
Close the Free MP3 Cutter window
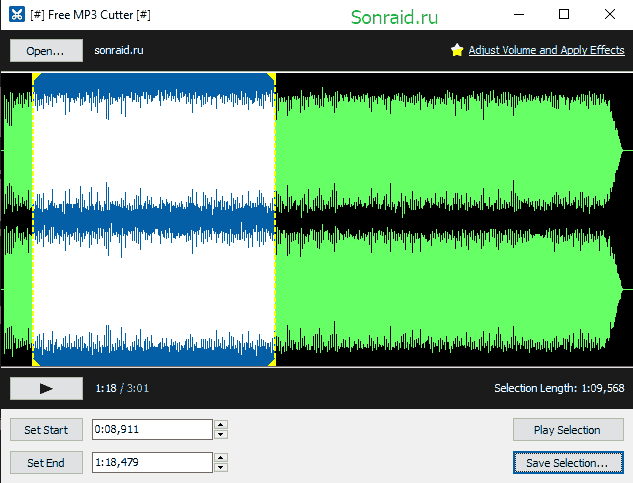pos(610,15)
